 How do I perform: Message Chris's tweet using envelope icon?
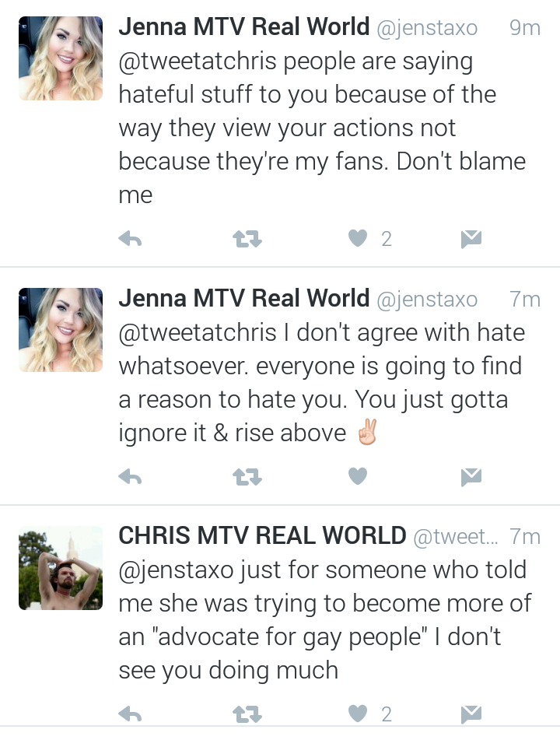coord(471,714)
